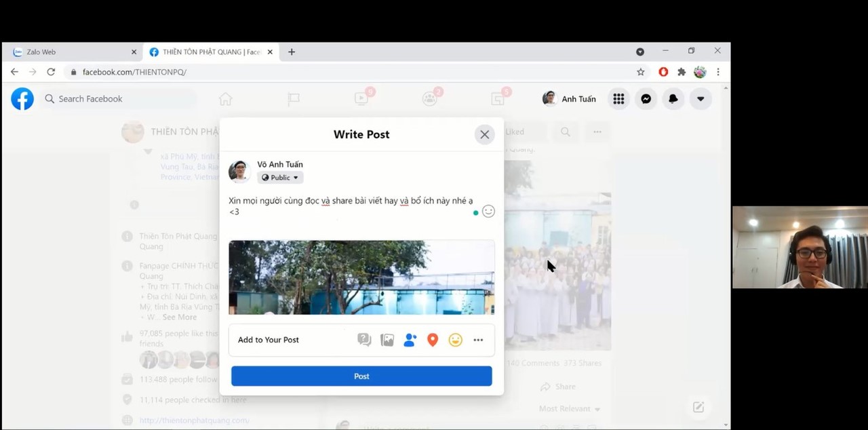
Task: Open Chrome three-dot menu
Action: 718,72
